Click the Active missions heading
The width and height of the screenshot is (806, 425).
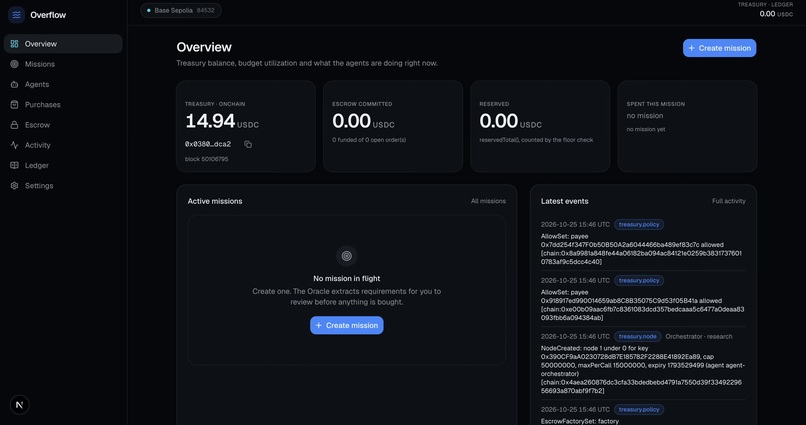pos(215,201)
